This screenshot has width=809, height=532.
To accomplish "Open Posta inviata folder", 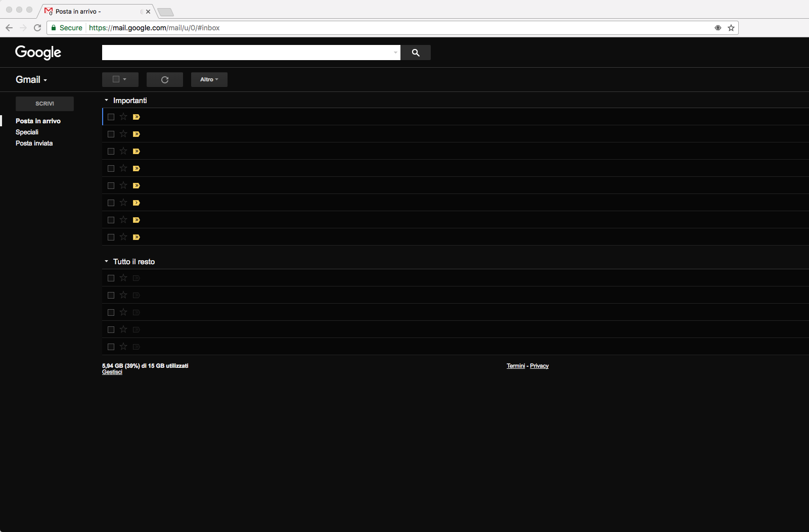I will (34, 143).
